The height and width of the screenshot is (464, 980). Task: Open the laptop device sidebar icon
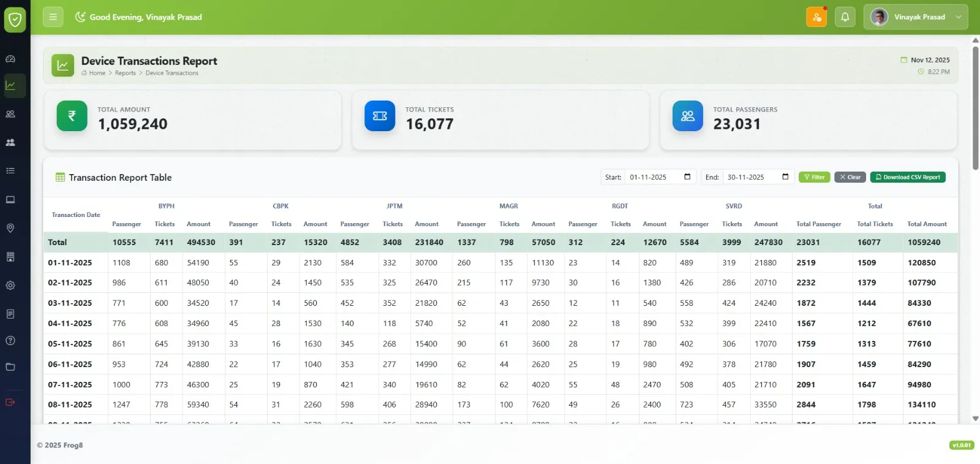tap(10, 200)
